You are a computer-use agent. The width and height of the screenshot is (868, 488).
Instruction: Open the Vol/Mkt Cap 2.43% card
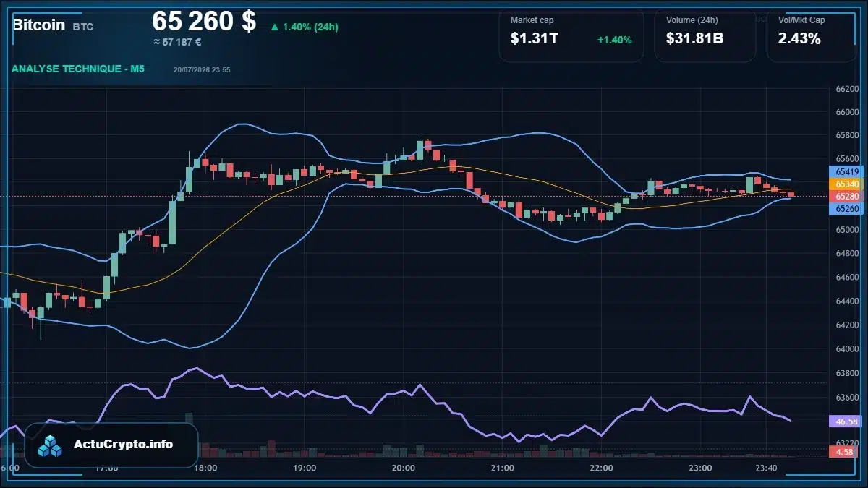(811, 34)
